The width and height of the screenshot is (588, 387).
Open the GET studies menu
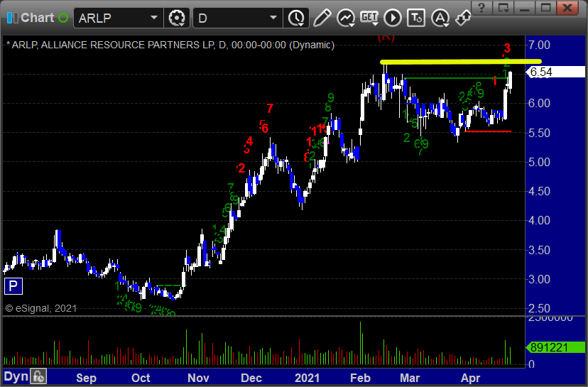pyautogui.click(x=369, y=18)
